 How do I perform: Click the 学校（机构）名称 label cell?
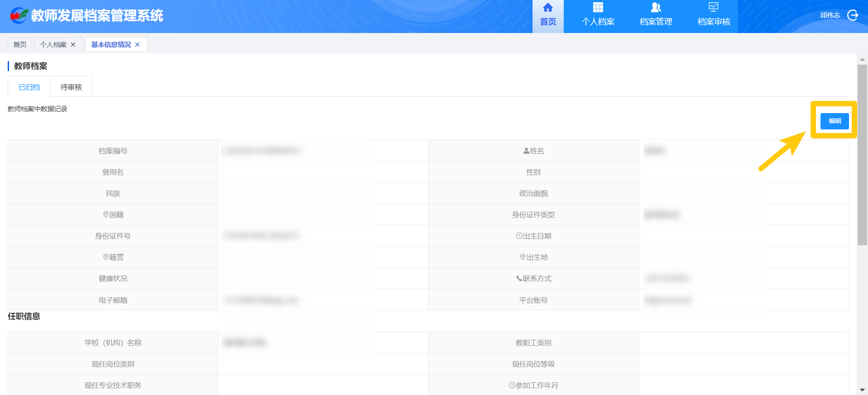113,343
